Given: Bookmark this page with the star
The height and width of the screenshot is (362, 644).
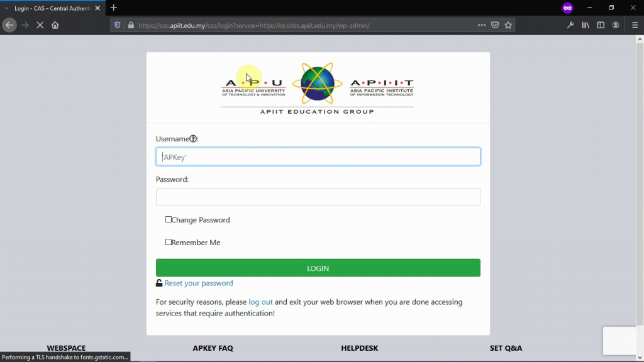Looking at the screenshot, I should pos(508,25).
